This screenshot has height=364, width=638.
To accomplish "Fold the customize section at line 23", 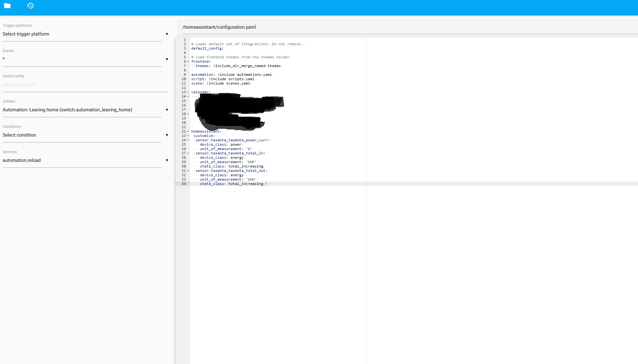I will point(188,136).
